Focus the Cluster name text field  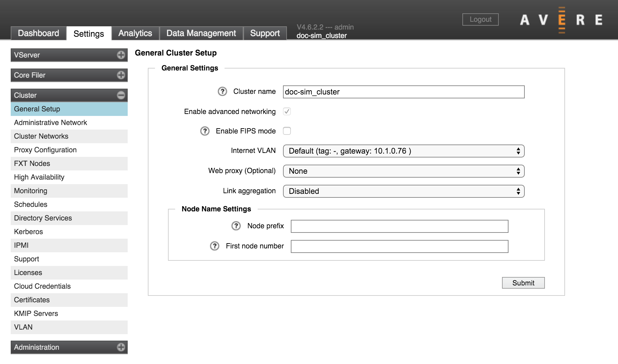(x=404, y=92)
